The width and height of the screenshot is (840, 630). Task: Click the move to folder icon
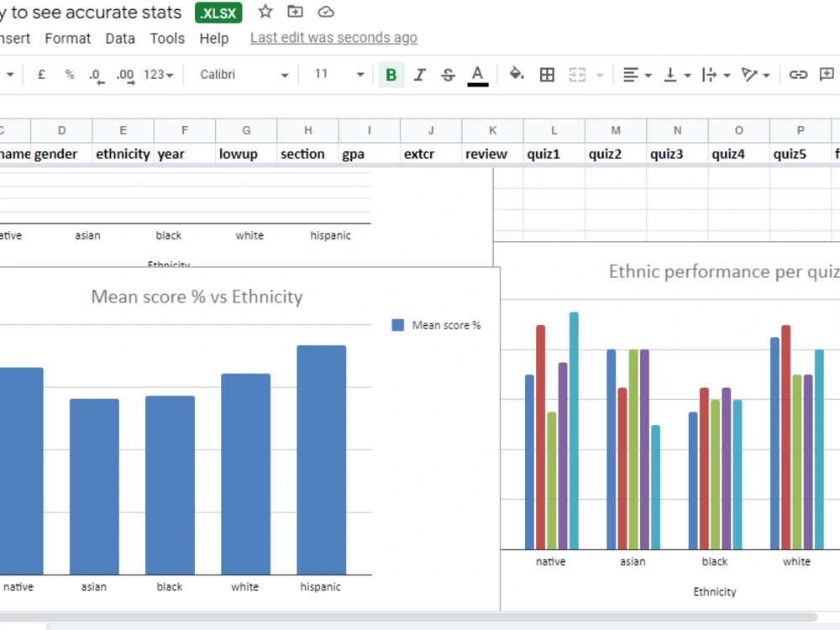pyautogui.click(x=295, y=11)
